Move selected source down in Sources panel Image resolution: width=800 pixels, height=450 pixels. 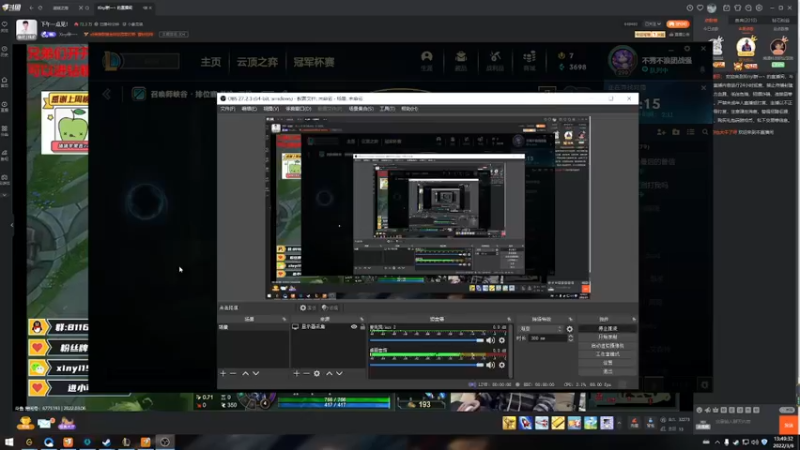click(x=339, y=373)
